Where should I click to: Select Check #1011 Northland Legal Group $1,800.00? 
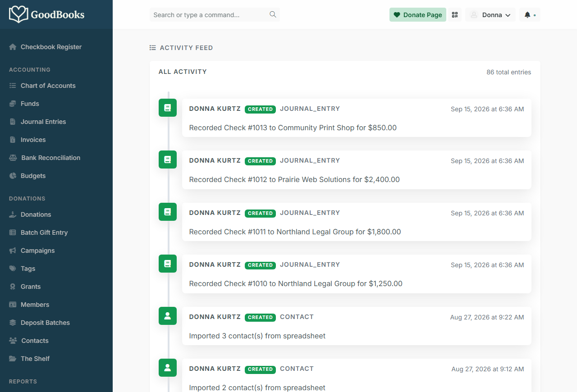point(357,222)
